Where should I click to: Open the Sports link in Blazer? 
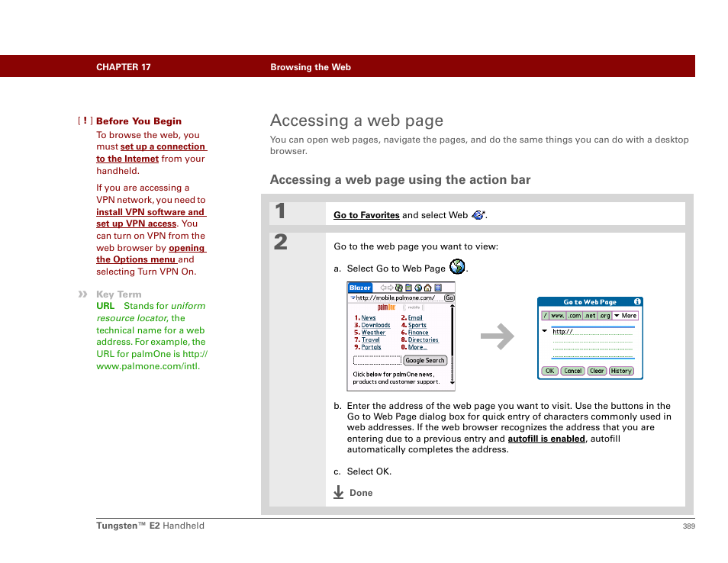point(417,325)
